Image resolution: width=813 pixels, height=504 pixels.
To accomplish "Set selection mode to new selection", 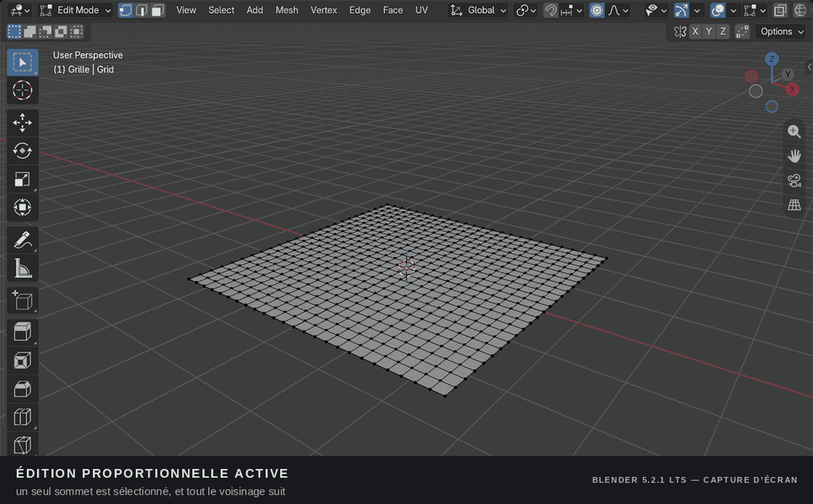I will (14, 32).
